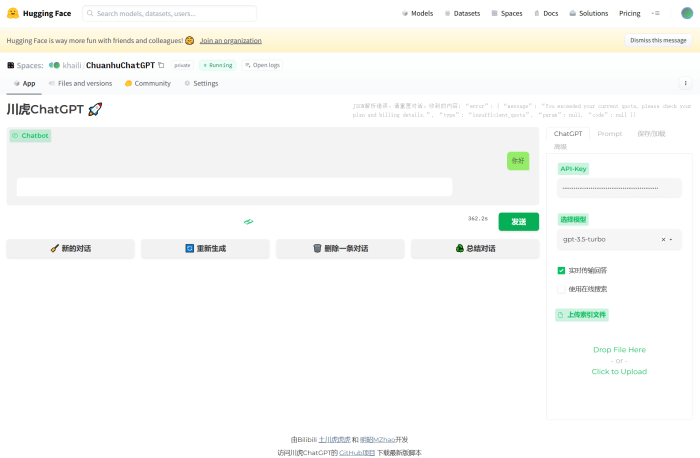Click the Join an organization link
Image resolution: width=700 pixels, height=458 pixels.
(x=230, y=41)
